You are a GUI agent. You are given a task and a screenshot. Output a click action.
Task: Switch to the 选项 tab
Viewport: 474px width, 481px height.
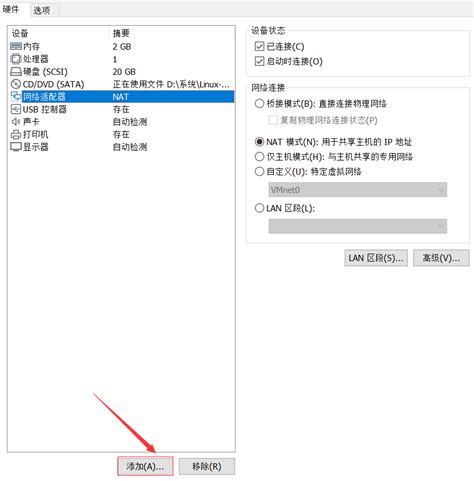point(42,10)
